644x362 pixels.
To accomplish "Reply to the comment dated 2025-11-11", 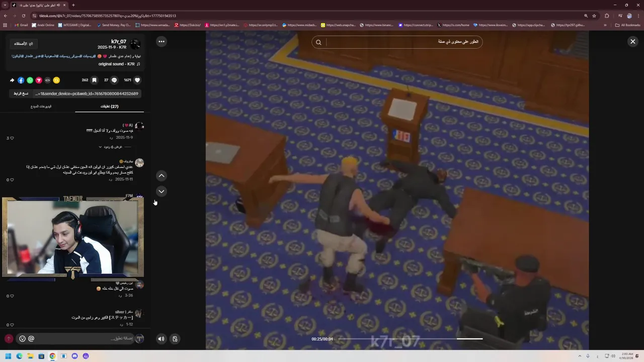I will coord(111,179).
